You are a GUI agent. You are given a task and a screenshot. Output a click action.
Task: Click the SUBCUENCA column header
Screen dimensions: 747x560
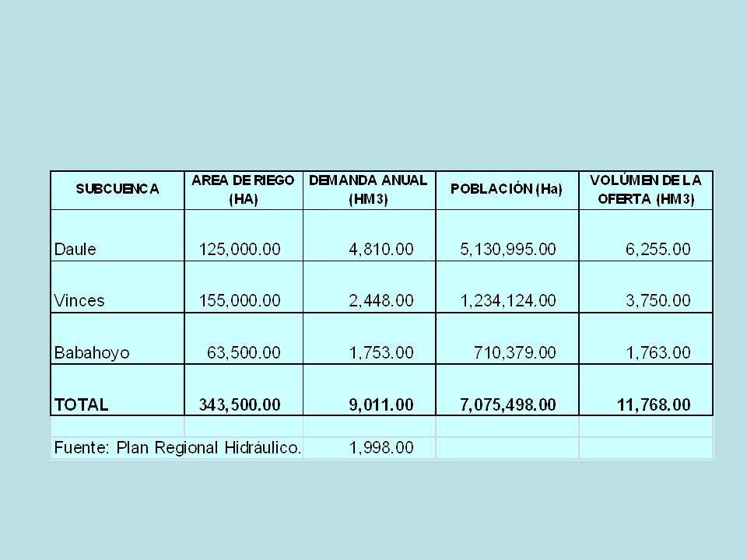(117, 189)
